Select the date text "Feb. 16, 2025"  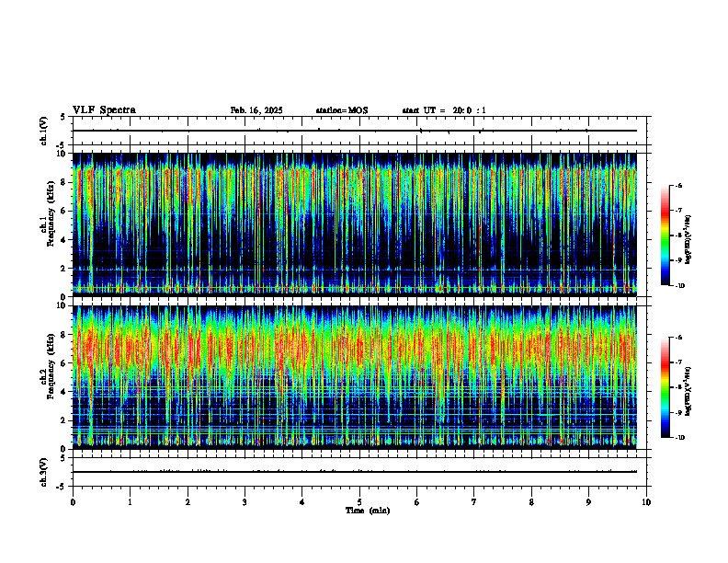(256, 110)
